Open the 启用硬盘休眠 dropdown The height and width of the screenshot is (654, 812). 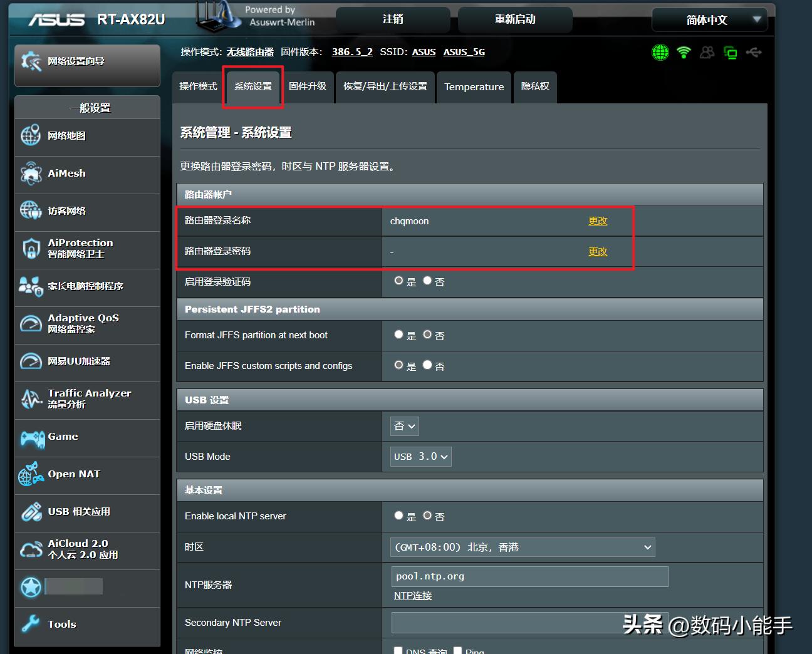tap(404, 426)
